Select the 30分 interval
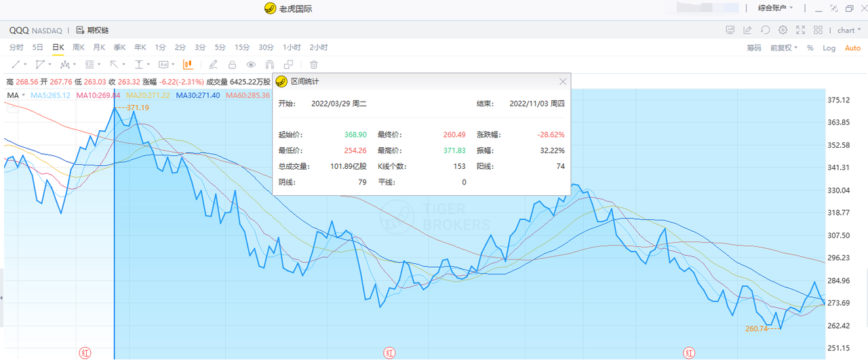The width and height of the screenshot is (868, 360). pos(267,47)
